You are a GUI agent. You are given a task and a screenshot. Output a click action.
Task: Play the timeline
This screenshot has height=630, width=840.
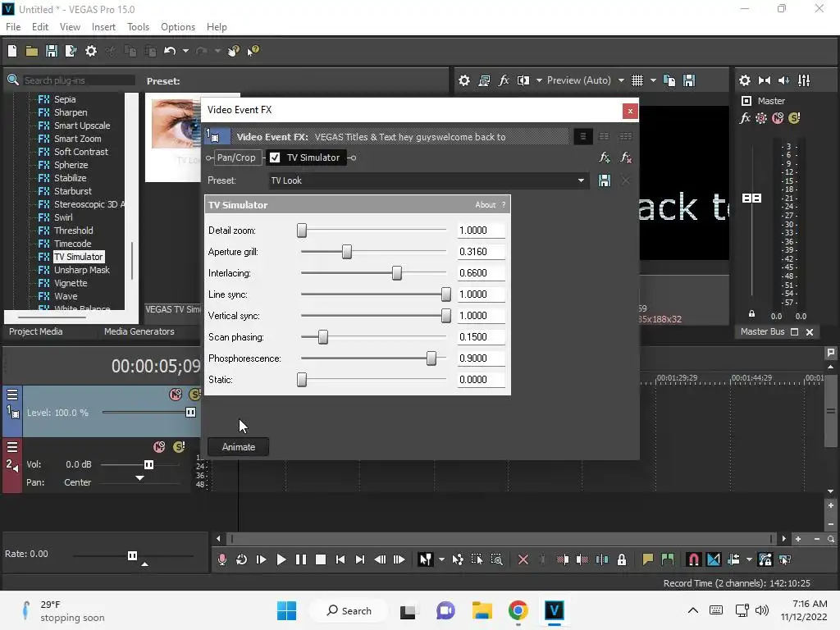point(281,559)
